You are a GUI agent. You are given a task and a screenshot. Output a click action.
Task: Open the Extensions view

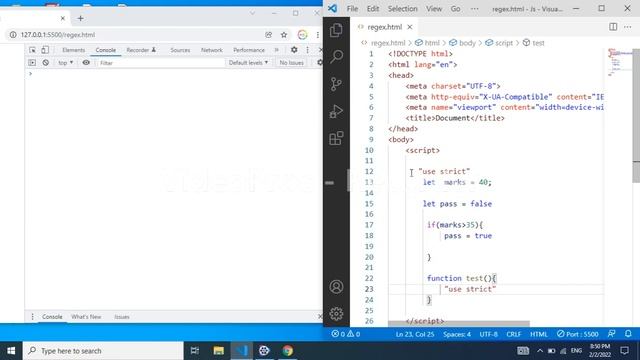pyautogui.click(x=336, y=138)
